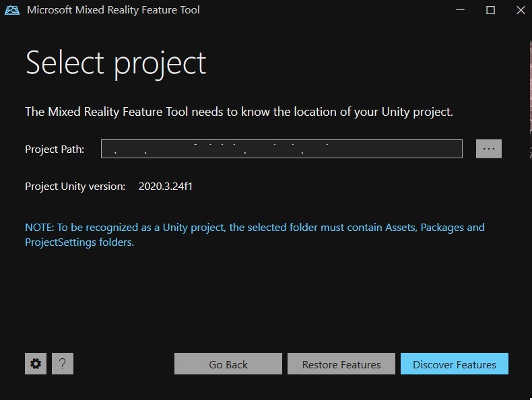This screenshot has width=532, height=400.
Task: Click the Go Back button
Action: pyautogui.click(x=228, y=364)
